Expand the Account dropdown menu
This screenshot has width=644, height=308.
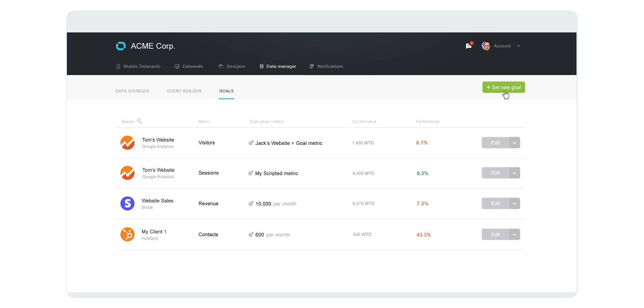518,46
